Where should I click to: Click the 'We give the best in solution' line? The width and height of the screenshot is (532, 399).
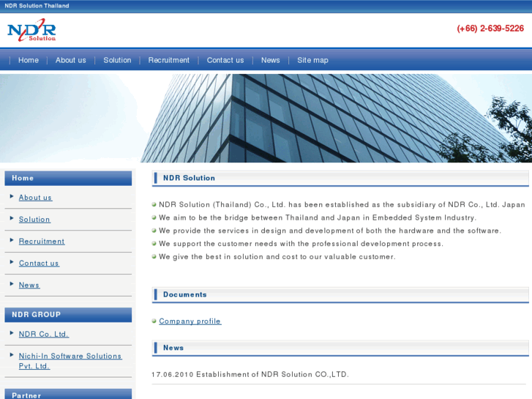[x=277, y=257]
